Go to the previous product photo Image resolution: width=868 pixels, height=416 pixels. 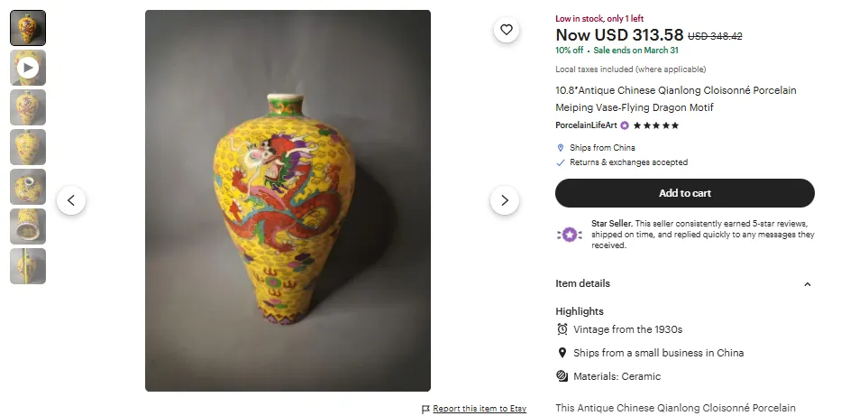(x=71, y=200)
